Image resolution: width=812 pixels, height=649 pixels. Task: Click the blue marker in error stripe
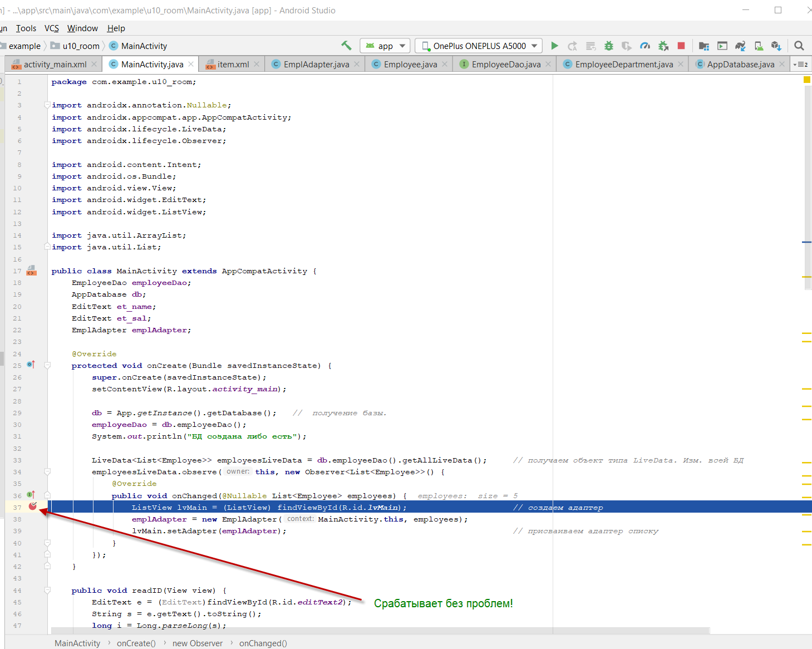pyautogui.click(x=806, y=242)
